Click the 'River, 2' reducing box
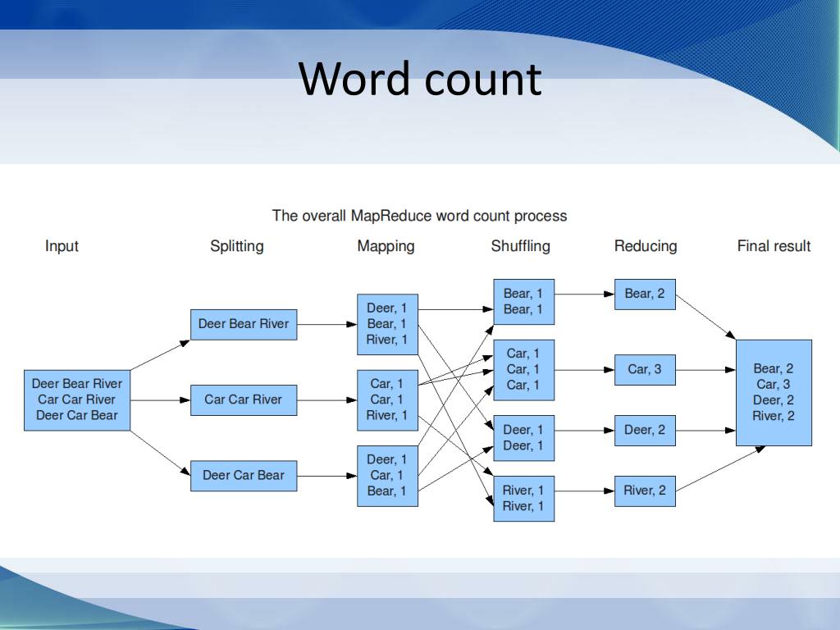Screen dimensions: 840x630 645,491
